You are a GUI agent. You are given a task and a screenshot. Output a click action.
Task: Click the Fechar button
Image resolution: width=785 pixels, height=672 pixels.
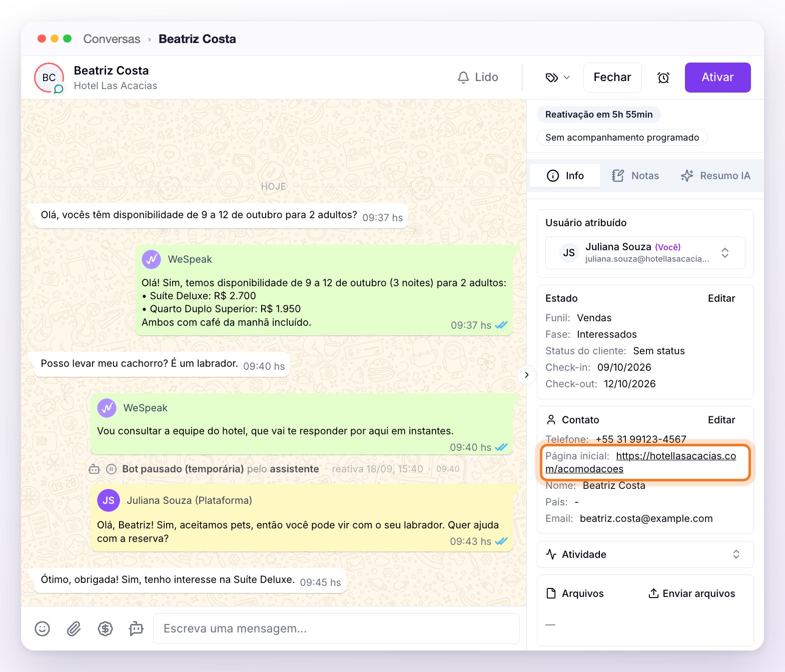(612, 78)
